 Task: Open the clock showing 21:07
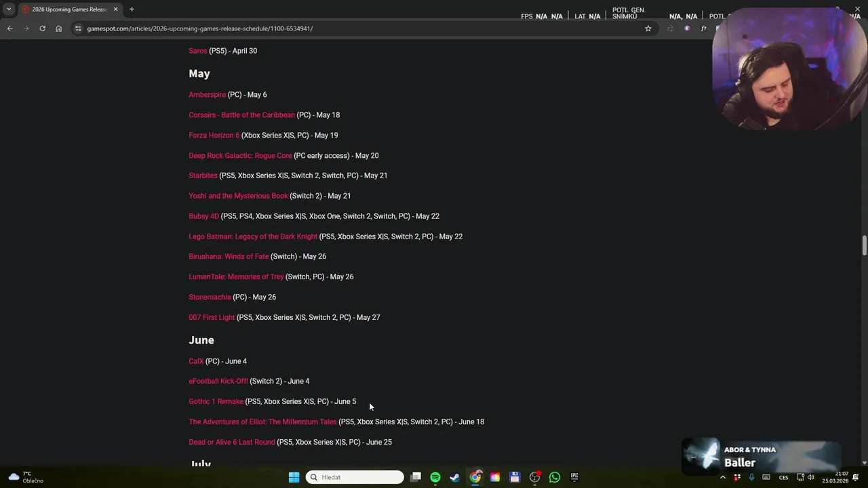[835, 477]
